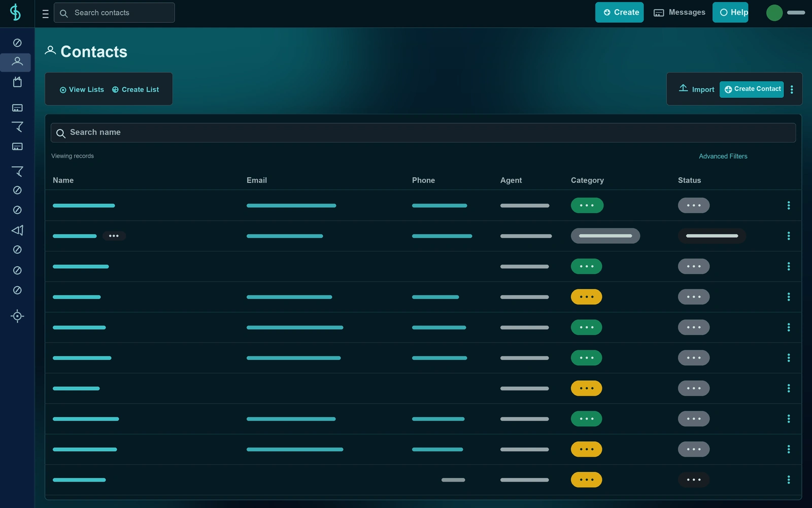Open the megaphone marketing icon in sidebar
Image resolution: width=812 pixels, height=508 pixels.
pyautogui.click(x=17, y=230)
